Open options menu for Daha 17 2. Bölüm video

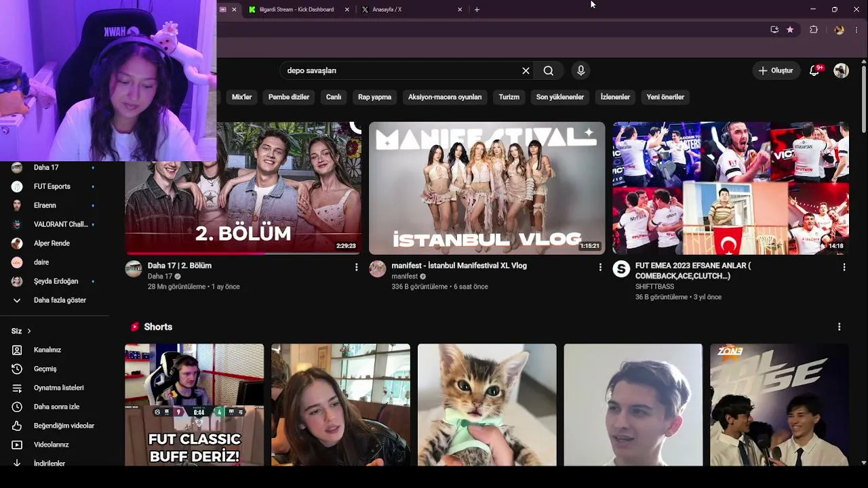(356, 267)
